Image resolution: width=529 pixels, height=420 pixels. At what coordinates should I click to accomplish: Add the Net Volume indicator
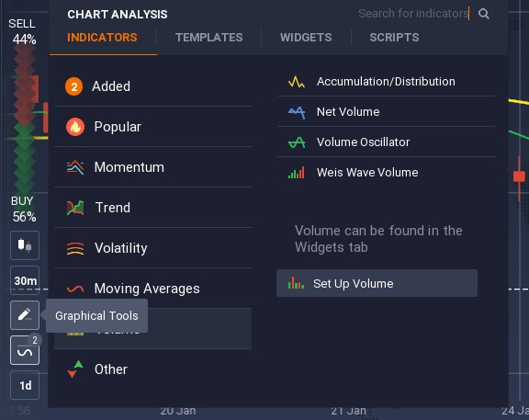pyautogui.click(x=386, y=112)
